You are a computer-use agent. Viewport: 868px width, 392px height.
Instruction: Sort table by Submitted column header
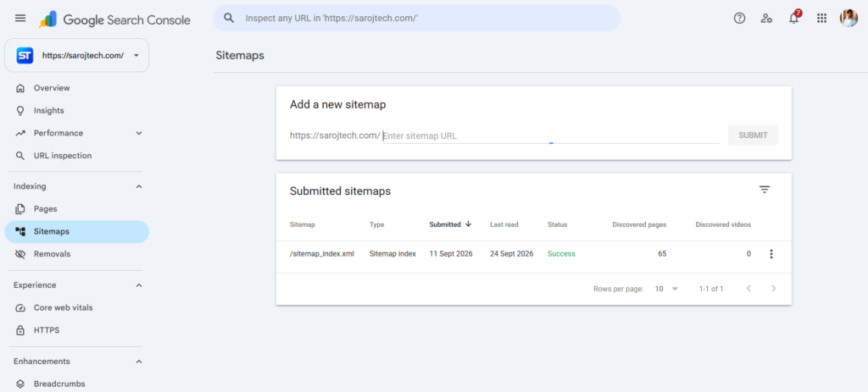[x=445, y=224]
